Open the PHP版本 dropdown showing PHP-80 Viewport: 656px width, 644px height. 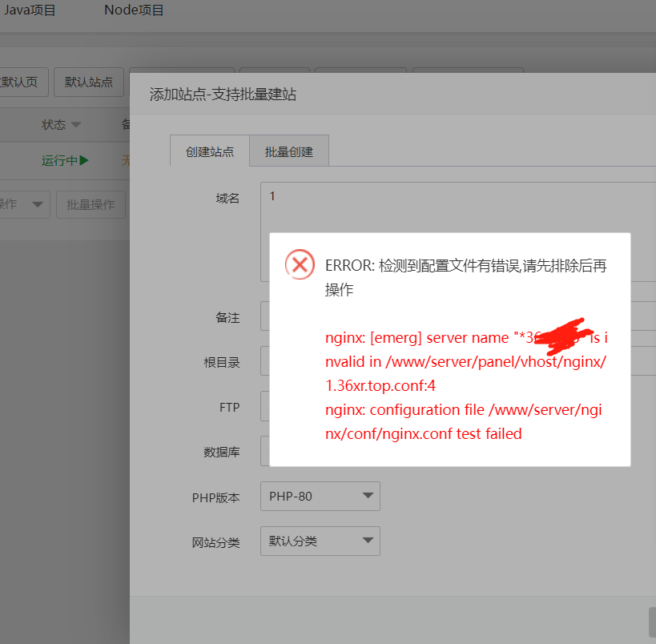[320, 497]
